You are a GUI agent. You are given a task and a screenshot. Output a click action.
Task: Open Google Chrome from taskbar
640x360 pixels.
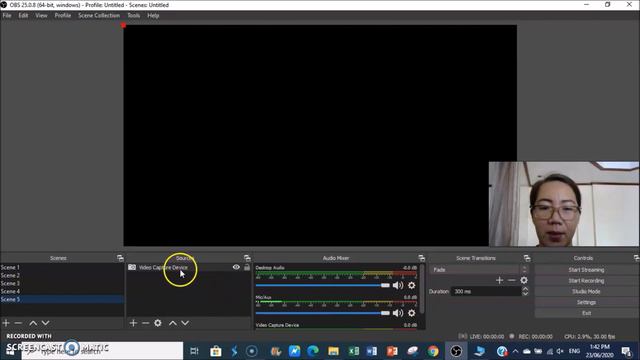coord(433,351)
